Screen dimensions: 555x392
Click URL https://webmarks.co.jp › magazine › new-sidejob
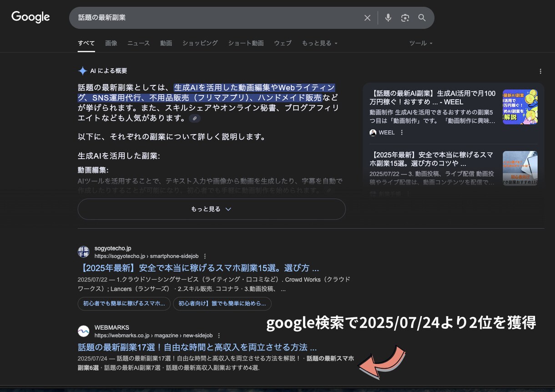153,336
